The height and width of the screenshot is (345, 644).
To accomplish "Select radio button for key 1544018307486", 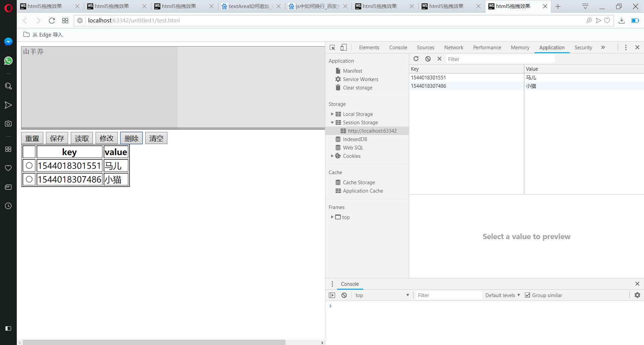I will click(29, 179).
